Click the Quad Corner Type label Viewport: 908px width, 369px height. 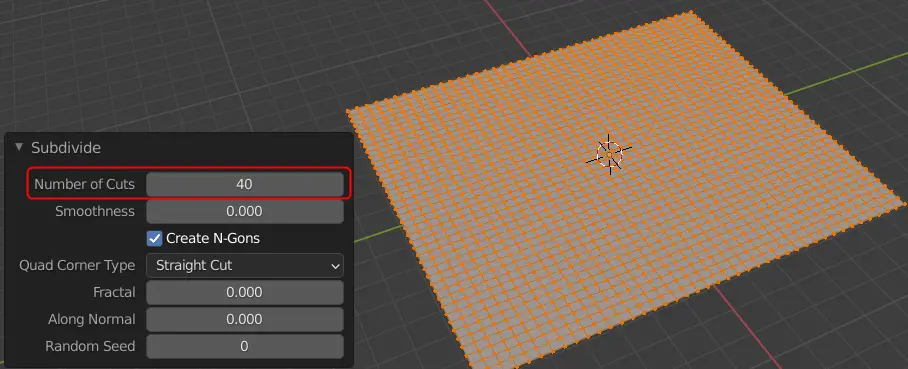(77, 265)
